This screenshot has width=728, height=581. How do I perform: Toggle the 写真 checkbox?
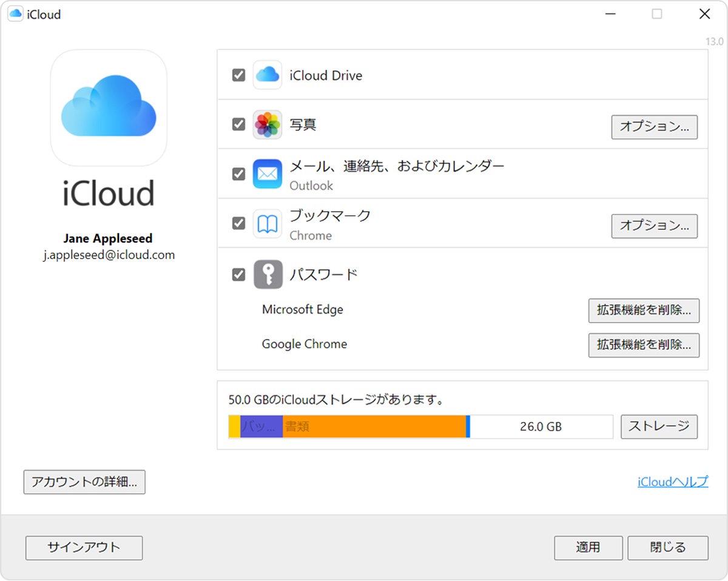pyautogui.click(x=238, y=124)
